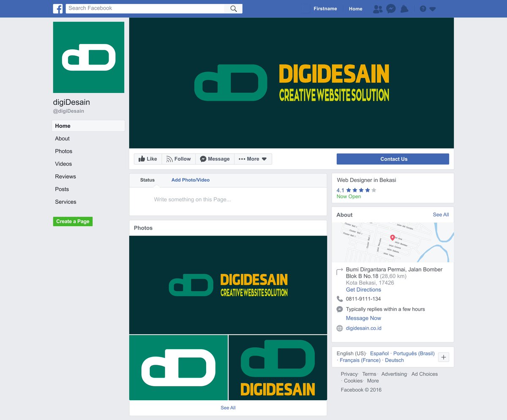Open Photos in the page sidebar
The image size is (507, 420).
point(63,151)
